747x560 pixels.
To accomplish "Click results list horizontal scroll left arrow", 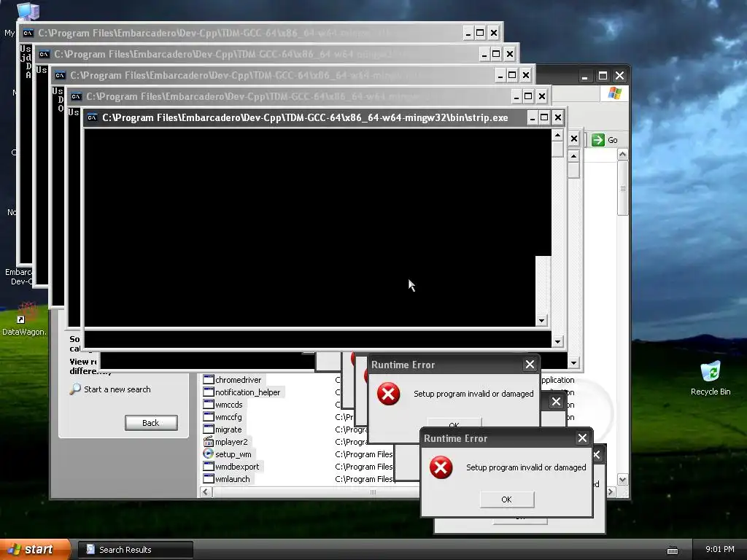I will [x=206, y=492].
